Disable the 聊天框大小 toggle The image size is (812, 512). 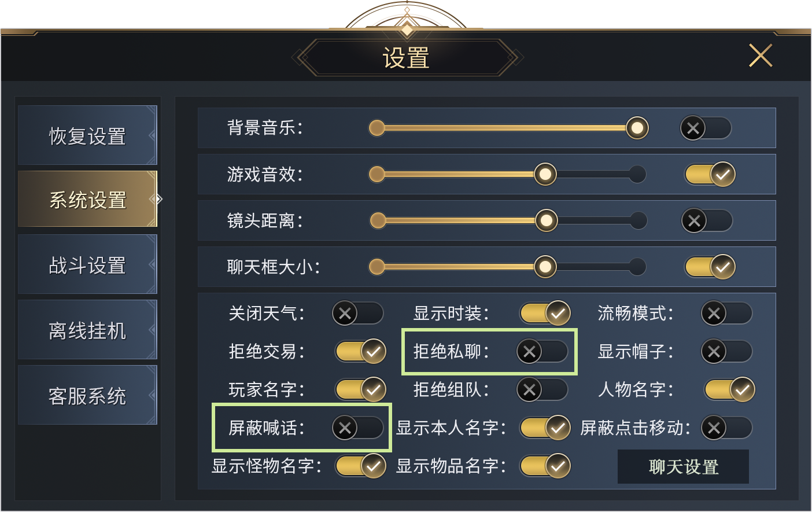point(710,267)
